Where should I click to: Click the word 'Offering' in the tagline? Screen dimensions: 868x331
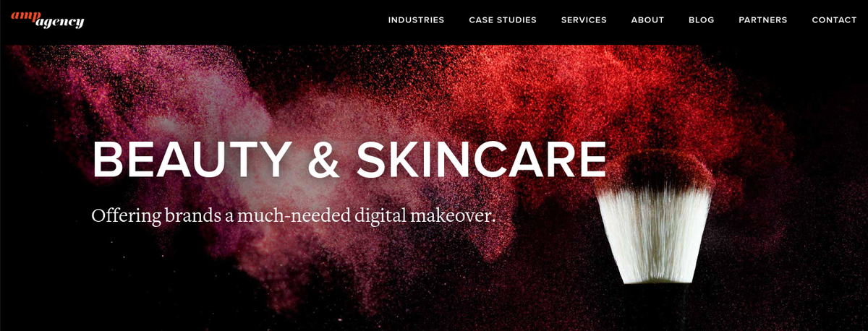[124, 215]
